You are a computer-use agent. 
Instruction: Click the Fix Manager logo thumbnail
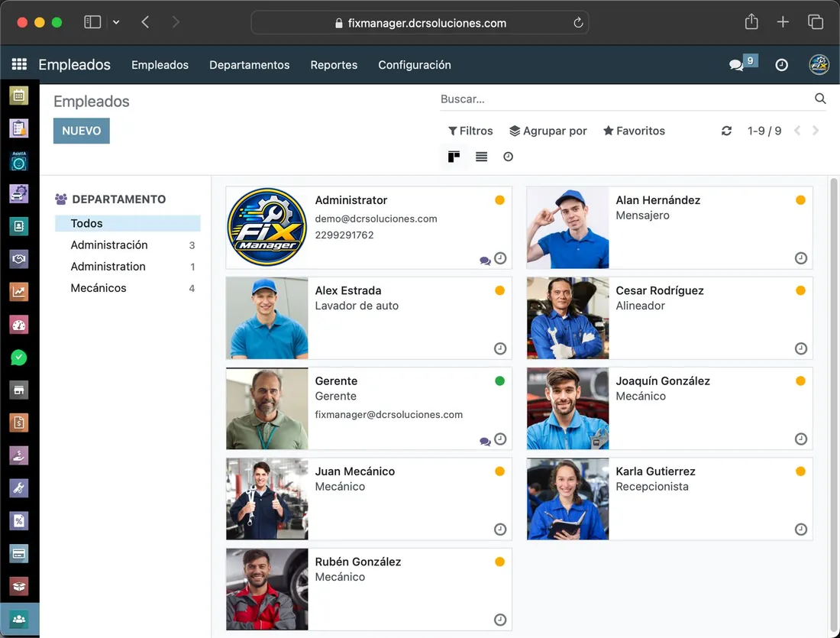[x=267, y=228]
